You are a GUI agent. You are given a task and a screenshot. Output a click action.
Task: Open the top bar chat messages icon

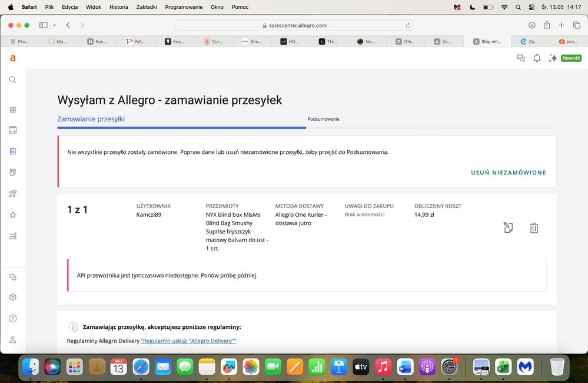[x=521, y=58]
